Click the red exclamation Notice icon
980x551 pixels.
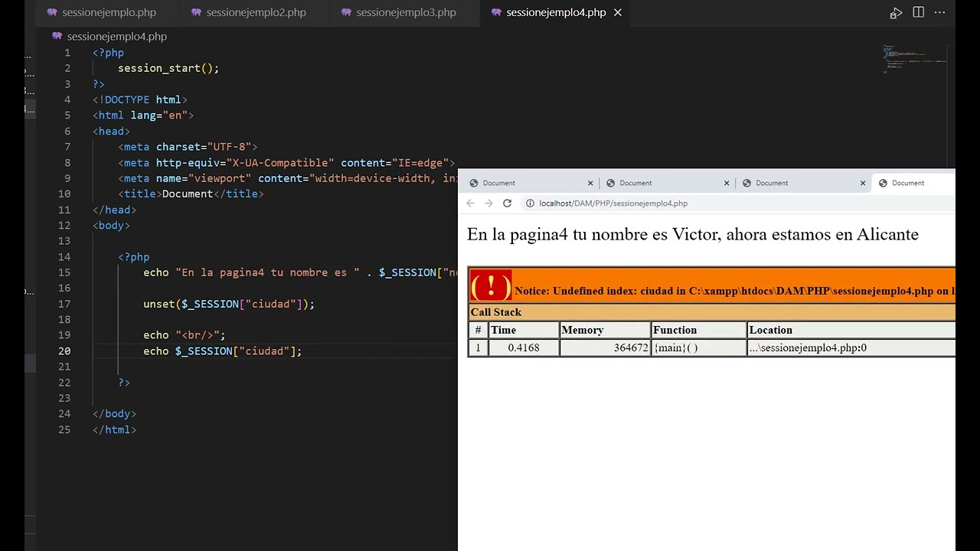(490, 285)
